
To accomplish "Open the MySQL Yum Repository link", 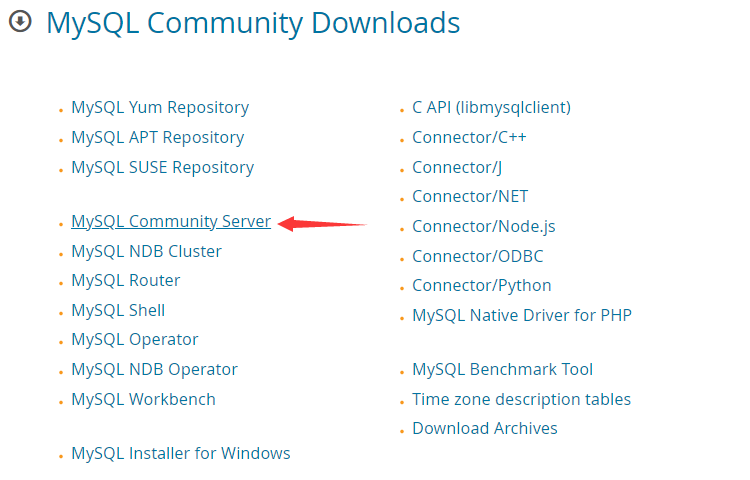I will [160, 108].
